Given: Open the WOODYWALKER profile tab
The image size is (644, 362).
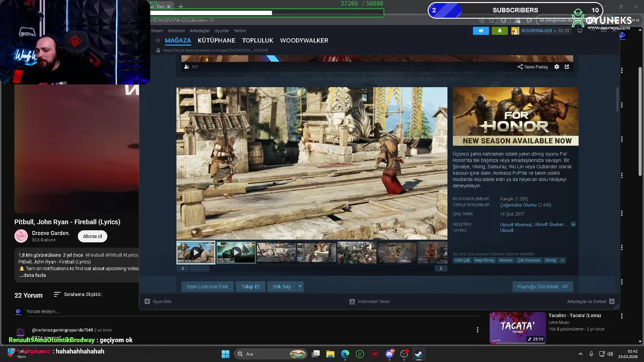Looking at the screenshot, I should coord(304,40).
